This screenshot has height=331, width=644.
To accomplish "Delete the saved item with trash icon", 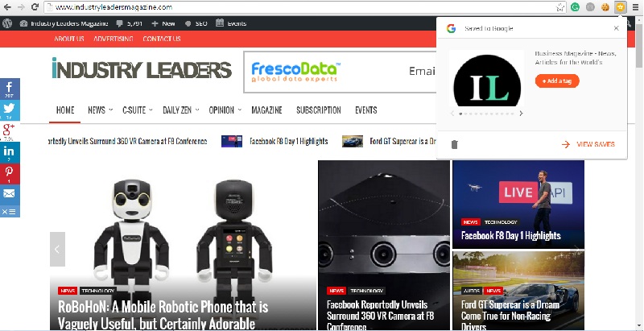I will click(x=454, y=144).
